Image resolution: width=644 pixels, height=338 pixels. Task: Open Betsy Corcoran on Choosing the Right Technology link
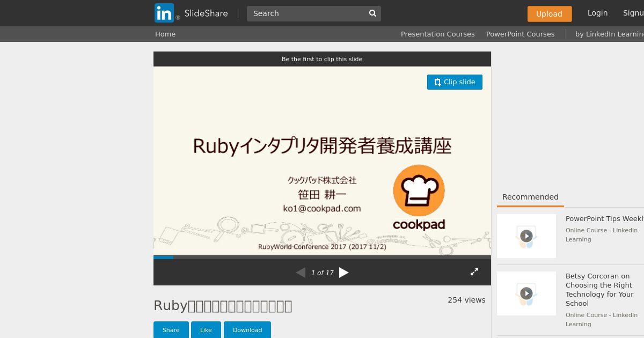click(x=600, y=290)
